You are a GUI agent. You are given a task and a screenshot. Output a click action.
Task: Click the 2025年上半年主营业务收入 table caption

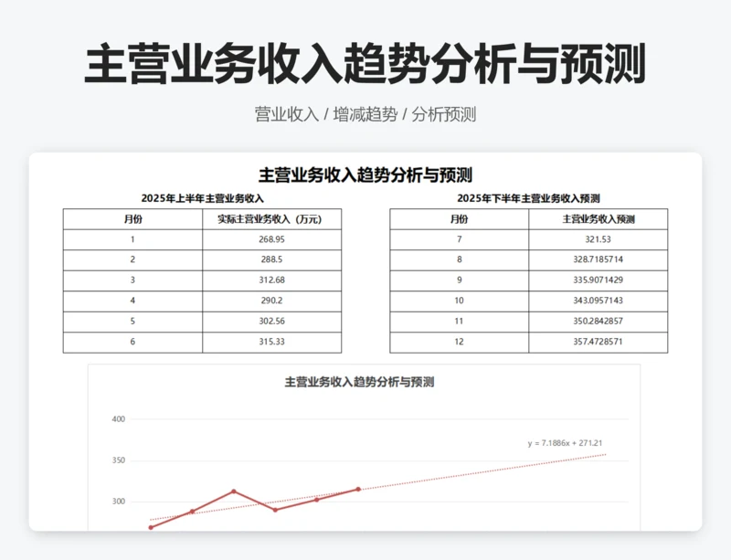[202, 198]
